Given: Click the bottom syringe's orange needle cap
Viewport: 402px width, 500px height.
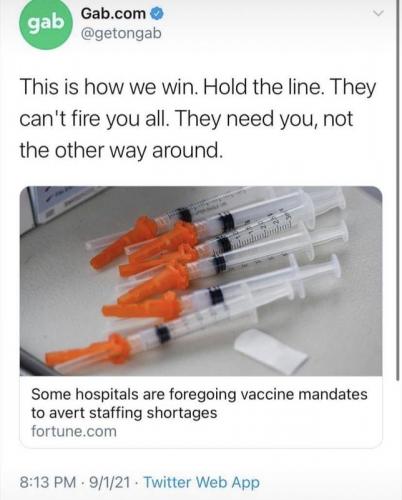Looking at the screenshot, I should pyautogui.click(x=89, y=352).
